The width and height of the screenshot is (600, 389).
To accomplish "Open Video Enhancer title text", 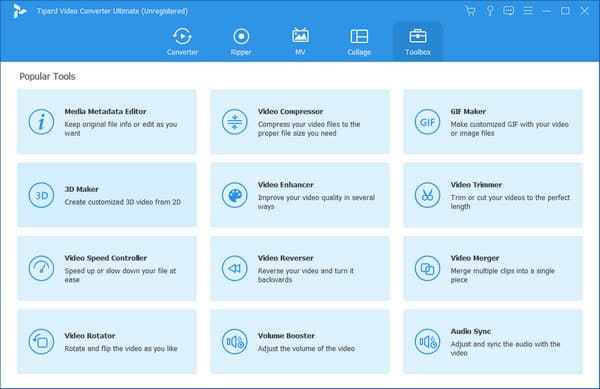I will click(x=285, y=184).
